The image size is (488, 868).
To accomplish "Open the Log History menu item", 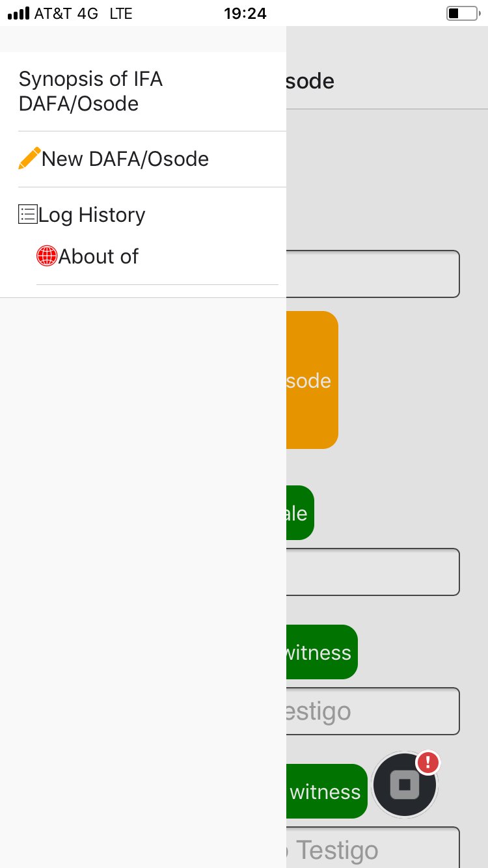I will click(x=92, y=215).
